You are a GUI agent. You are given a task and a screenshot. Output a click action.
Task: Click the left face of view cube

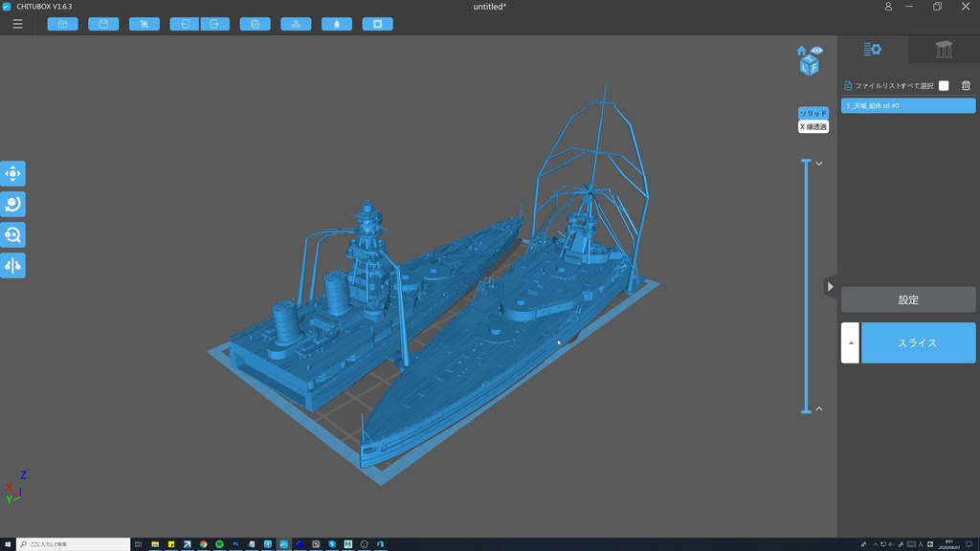[805, 66]
